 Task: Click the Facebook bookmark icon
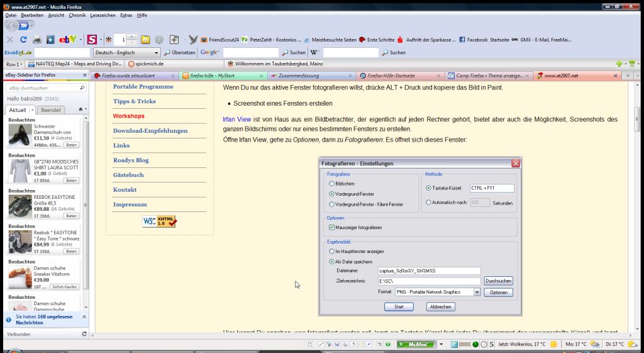click(462, 40)
